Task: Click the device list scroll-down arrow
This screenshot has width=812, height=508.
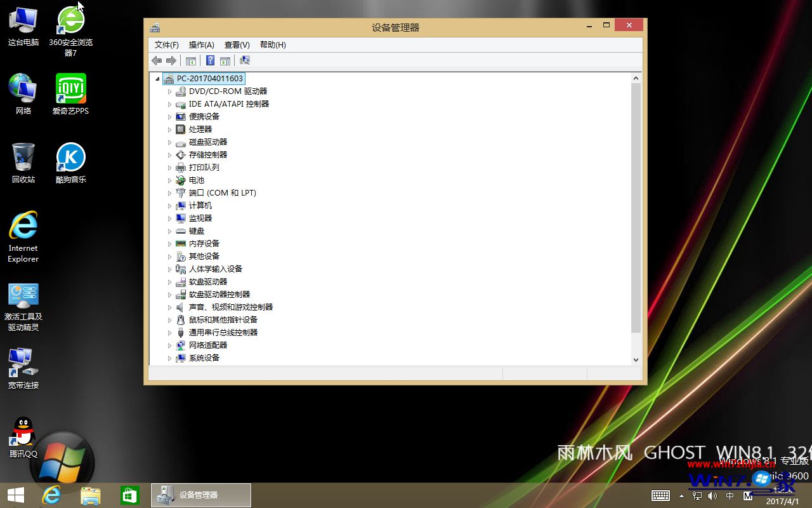Action: pos(636,359)
